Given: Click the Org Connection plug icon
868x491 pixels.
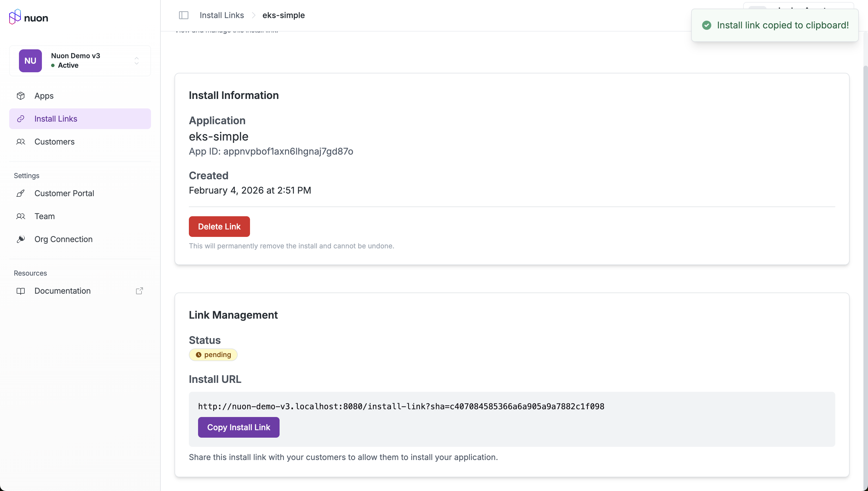Looking at the screenshot, I should (x=21, y=239).
